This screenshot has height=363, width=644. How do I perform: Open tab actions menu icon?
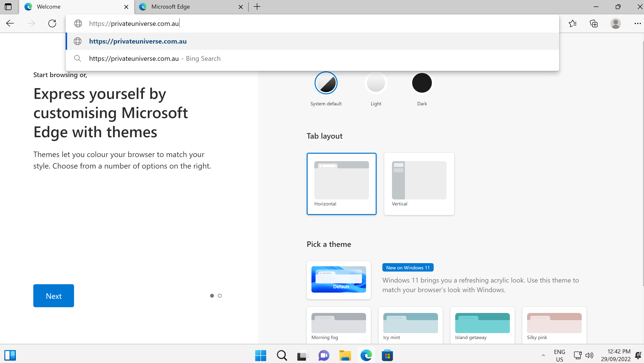(8, 7)
